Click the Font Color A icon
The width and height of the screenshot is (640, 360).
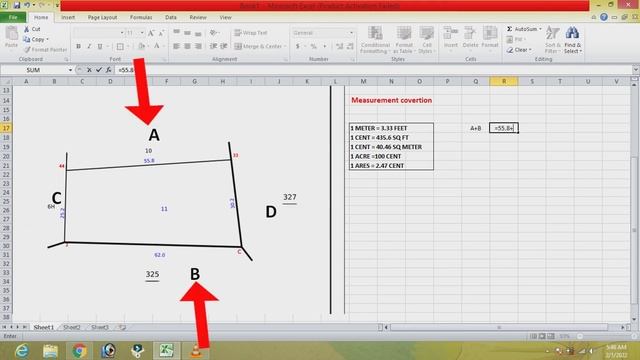click(156, 47)
